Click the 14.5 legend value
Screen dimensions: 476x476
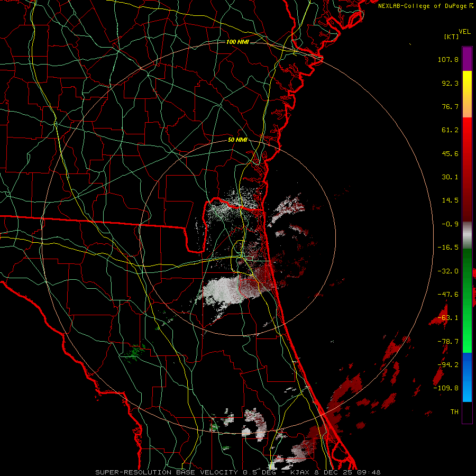(450, 200)
